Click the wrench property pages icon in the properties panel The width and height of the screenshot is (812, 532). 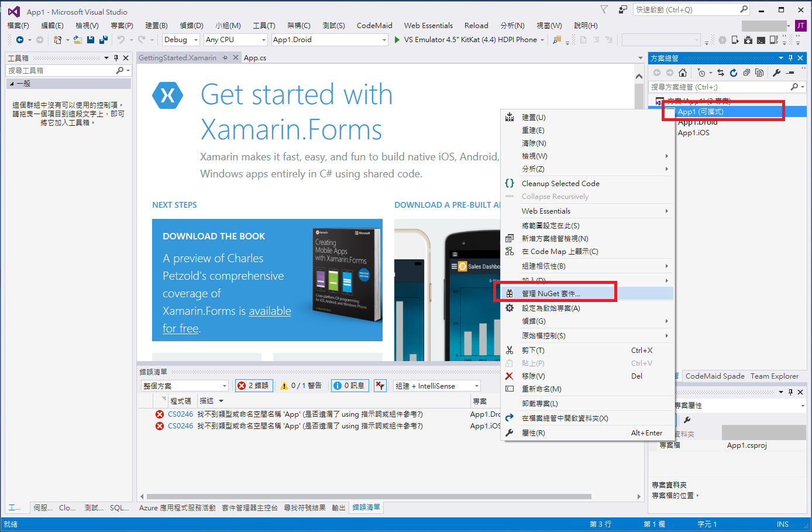(x=687, y=420)
